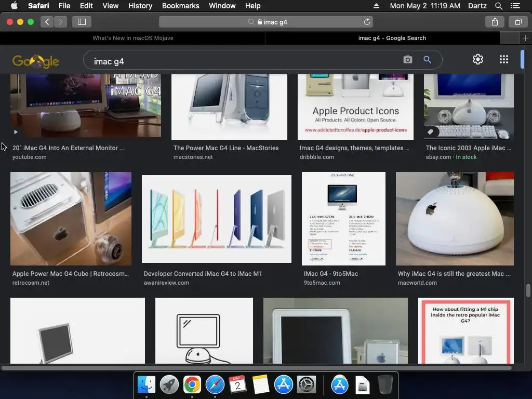Click the Apple Product Icons thumbnail
The image size is (532, 399).
[x=355, y=107]
